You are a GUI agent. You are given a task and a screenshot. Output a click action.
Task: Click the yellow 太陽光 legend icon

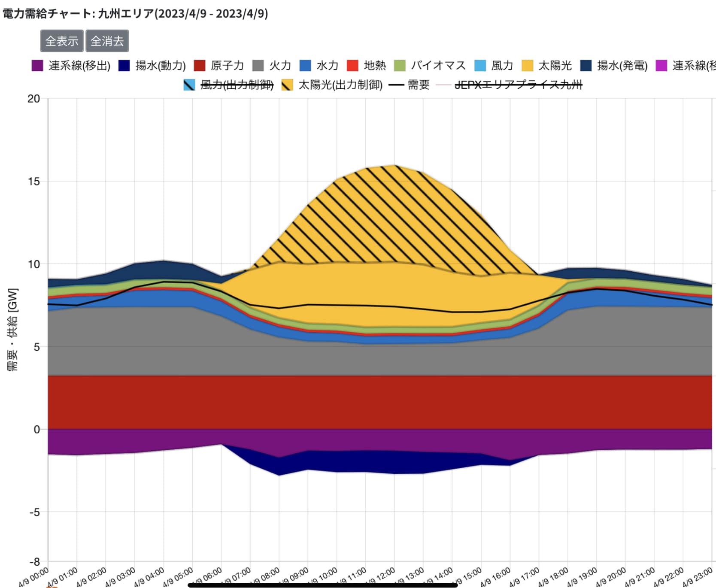(x=527, y=66)
